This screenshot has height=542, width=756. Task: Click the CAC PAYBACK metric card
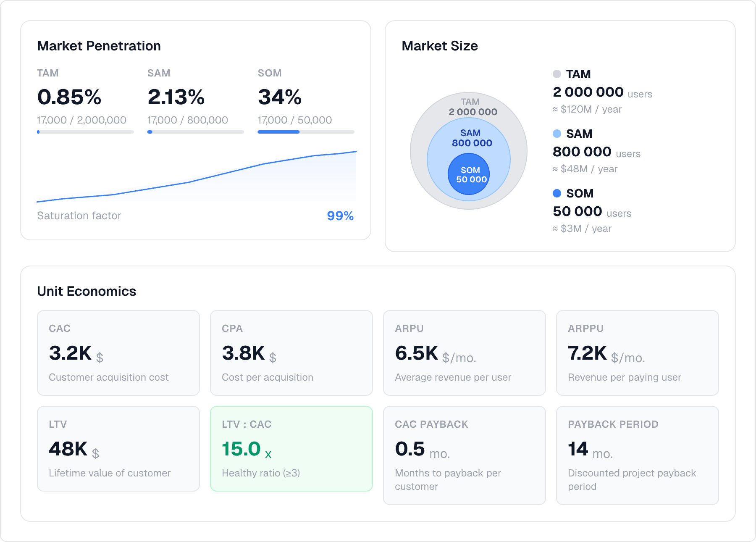(464, 456)
